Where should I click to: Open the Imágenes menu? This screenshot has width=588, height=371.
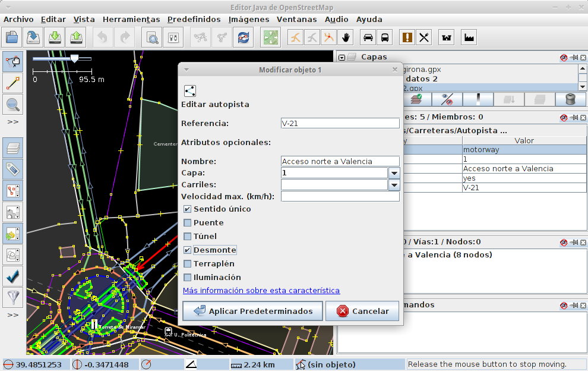[x=249, y=19]
